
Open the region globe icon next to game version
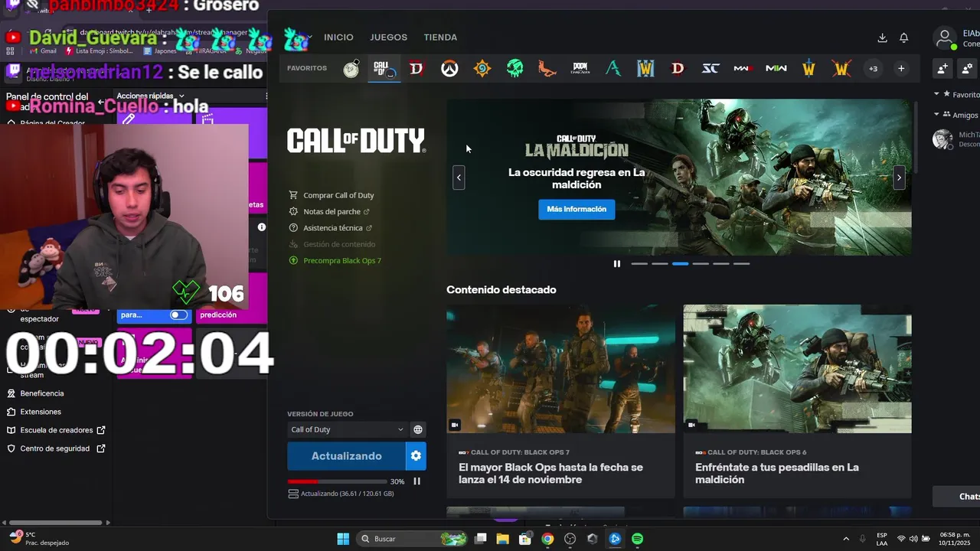point(418,429)
